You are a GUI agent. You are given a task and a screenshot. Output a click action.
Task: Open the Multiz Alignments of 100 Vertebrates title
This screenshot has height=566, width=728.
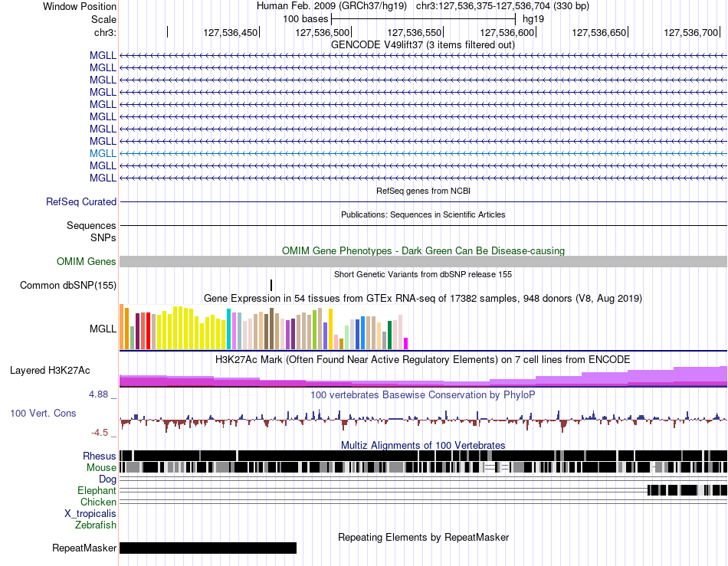click(x=423, y=446)
